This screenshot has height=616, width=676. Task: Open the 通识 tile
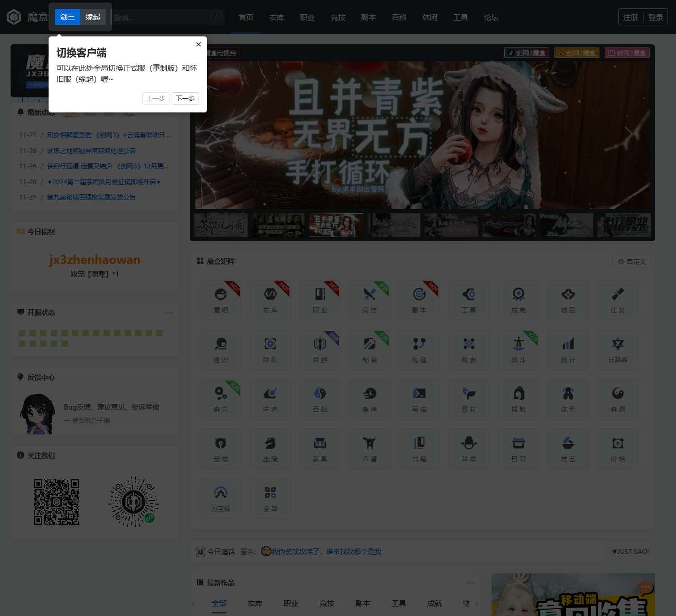pyautogui.click(x=221, y=349)
